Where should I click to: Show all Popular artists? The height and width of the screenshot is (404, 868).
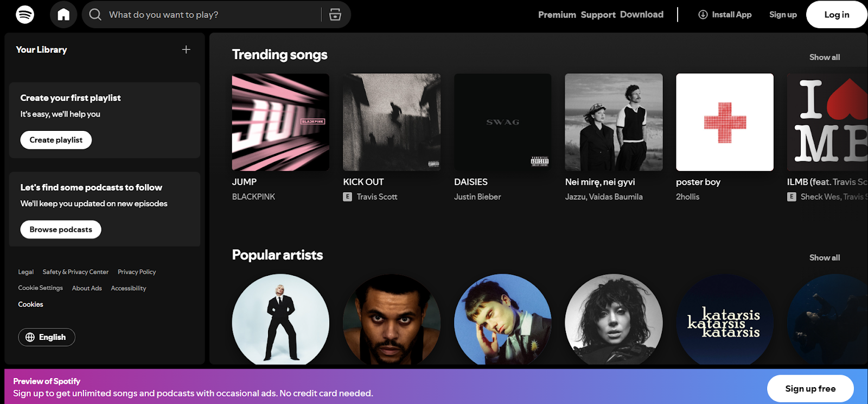click(825, 257)
